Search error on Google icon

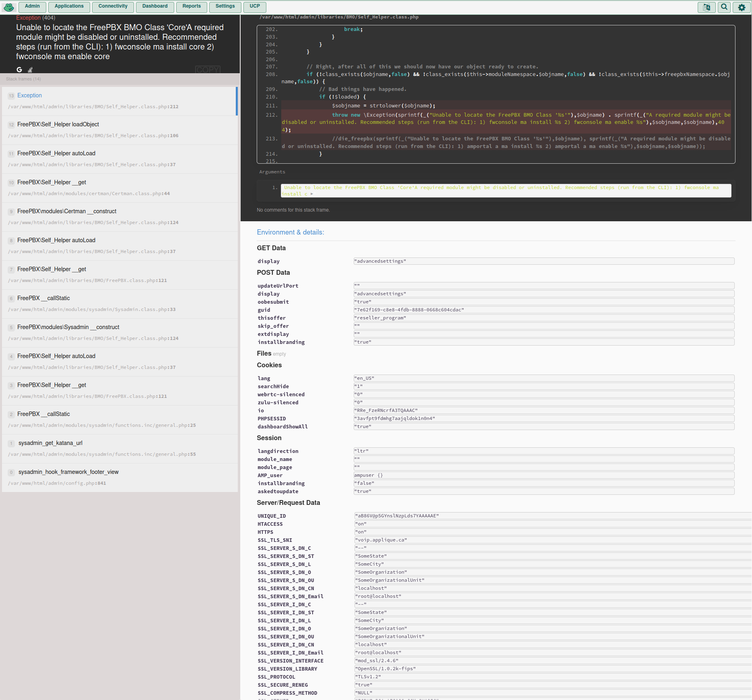(19, 69)
